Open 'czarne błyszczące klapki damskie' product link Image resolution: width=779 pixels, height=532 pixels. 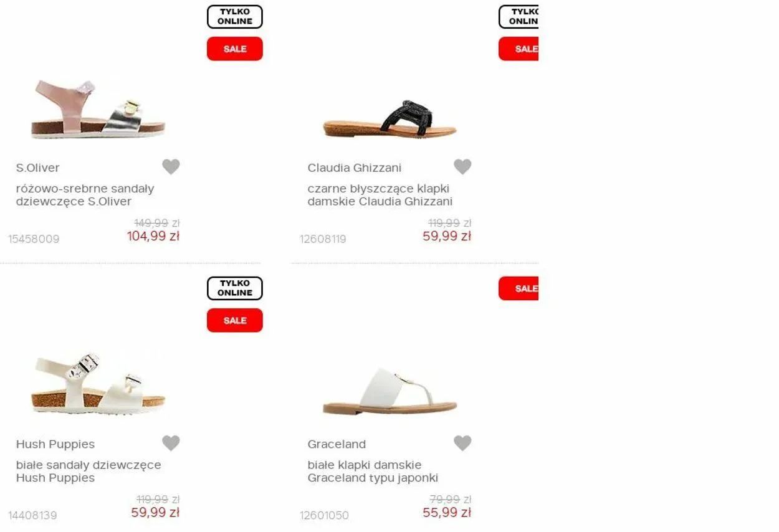pos(380,195)
